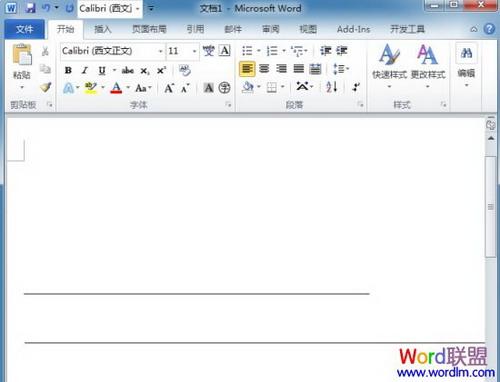500x382 pixels.
Task: Click the Bullets list icon
Action: tap(247, 51)
